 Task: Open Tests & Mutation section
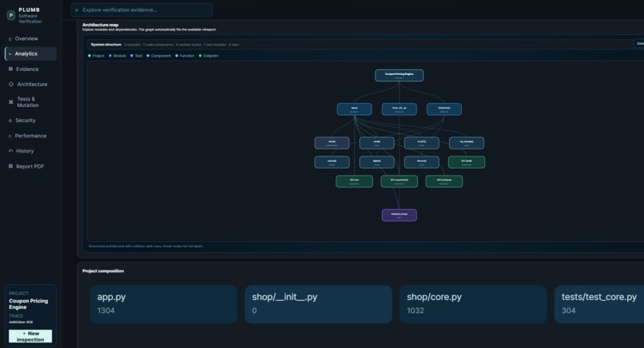30,102
